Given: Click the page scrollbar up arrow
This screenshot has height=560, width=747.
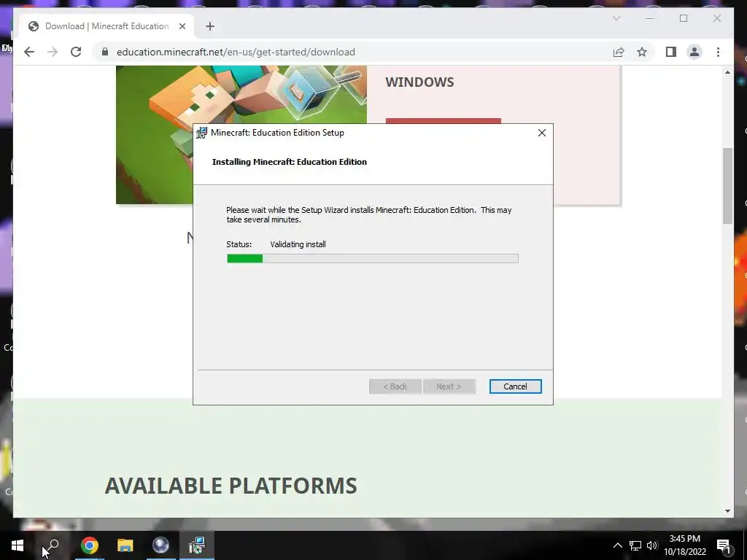Looking at the screenshot, I should click(x=727, y=72).
